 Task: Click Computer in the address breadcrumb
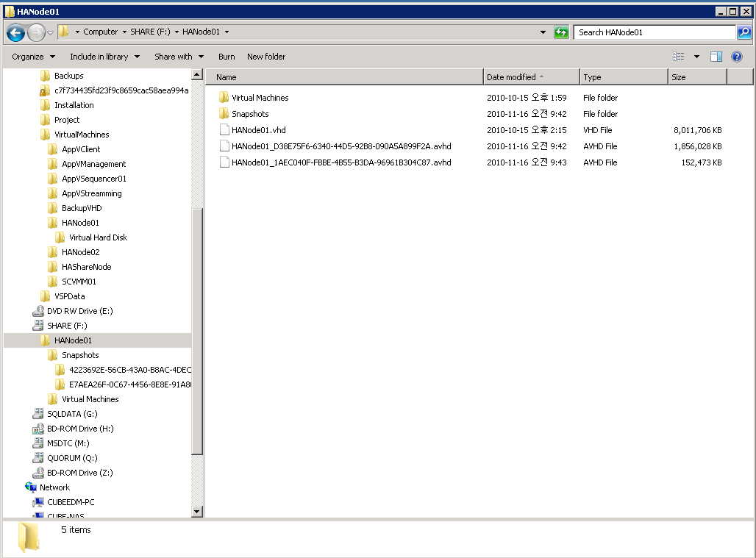[x=100, y=32]
